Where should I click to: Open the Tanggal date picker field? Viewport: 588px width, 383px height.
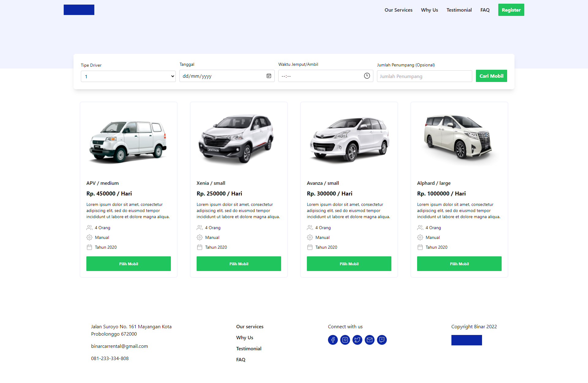coord(221,76)
